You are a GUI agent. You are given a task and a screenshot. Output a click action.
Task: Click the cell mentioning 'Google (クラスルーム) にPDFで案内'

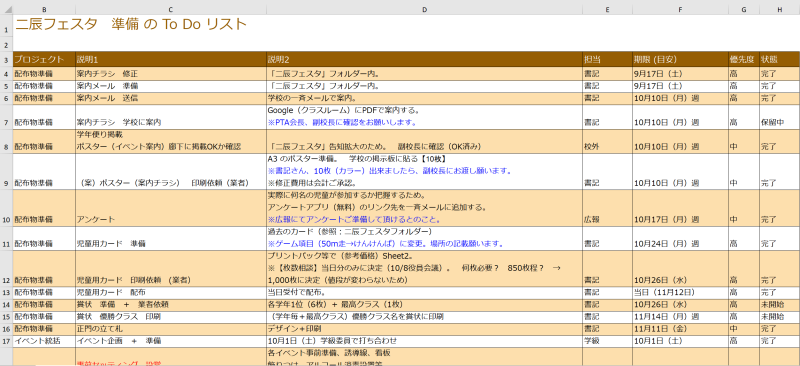(424, 116)
